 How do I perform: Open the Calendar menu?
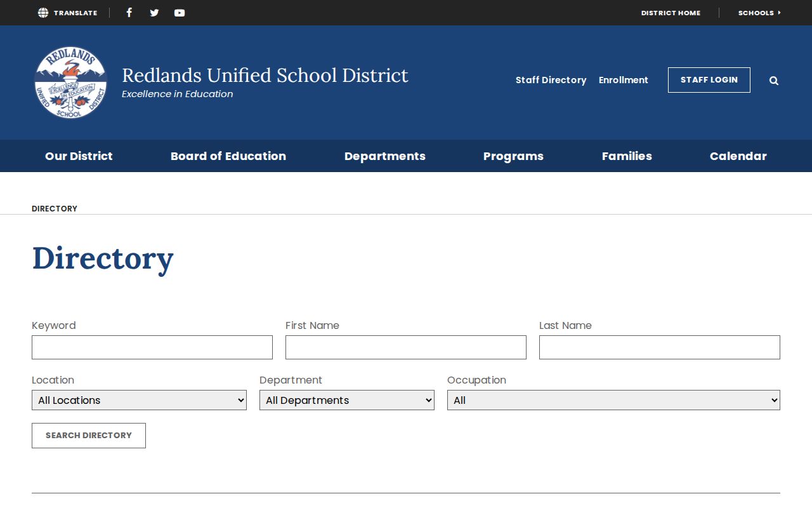coord(738,156)
